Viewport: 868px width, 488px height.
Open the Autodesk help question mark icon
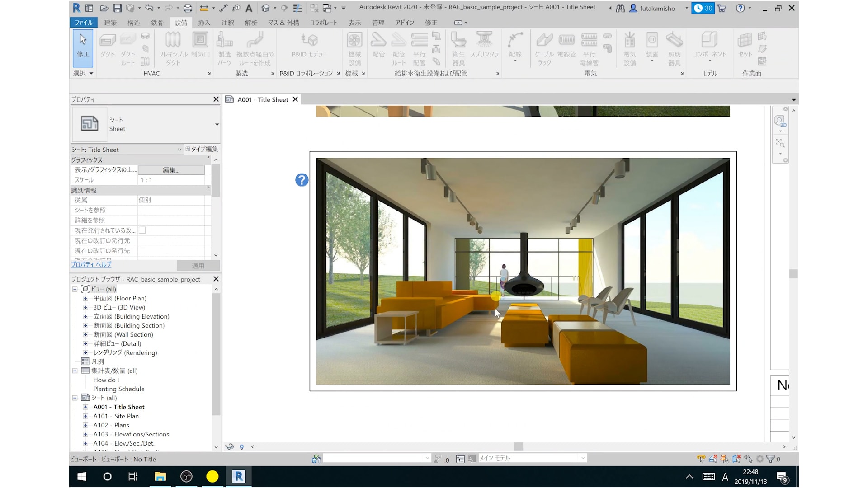(x=740, y=8)
